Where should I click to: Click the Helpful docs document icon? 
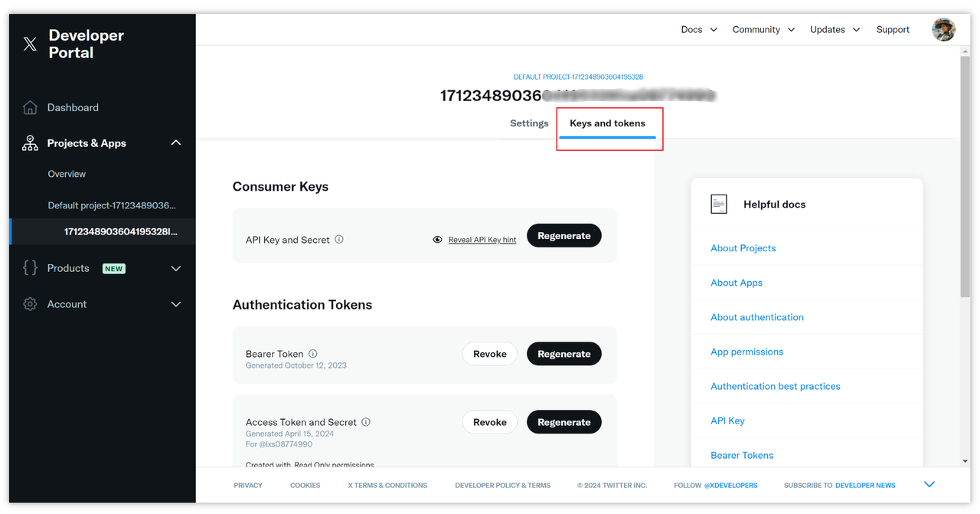coord(718,204)
